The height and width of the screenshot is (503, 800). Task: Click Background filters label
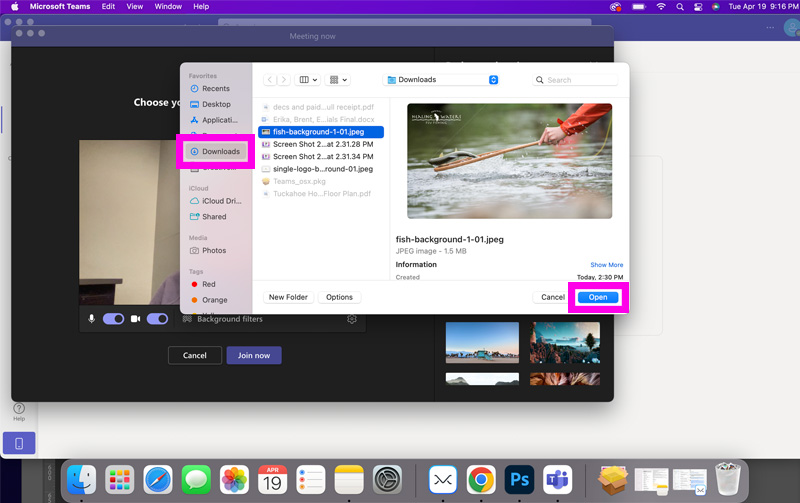[230, 319]
